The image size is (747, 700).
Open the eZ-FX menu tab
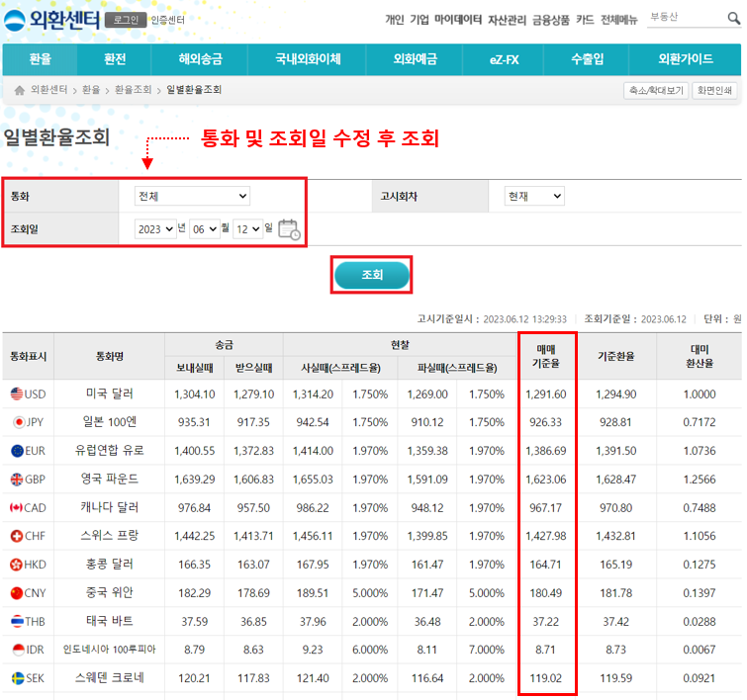pyautogui.click(x=504, y=59)
